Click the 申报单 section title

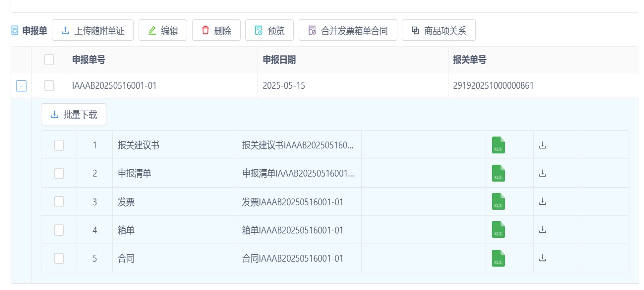[35, 31]
